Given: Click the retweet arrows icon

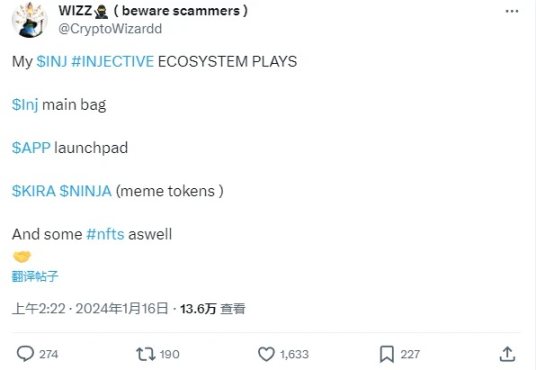Looking at the screenshot, I should coord(146,354).
